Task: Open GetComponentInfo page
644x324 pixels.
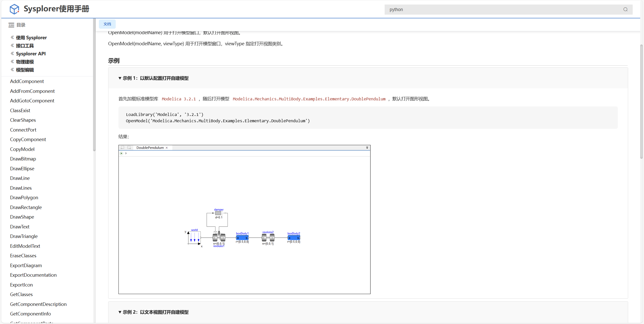Action: click(x=30, y=314)
